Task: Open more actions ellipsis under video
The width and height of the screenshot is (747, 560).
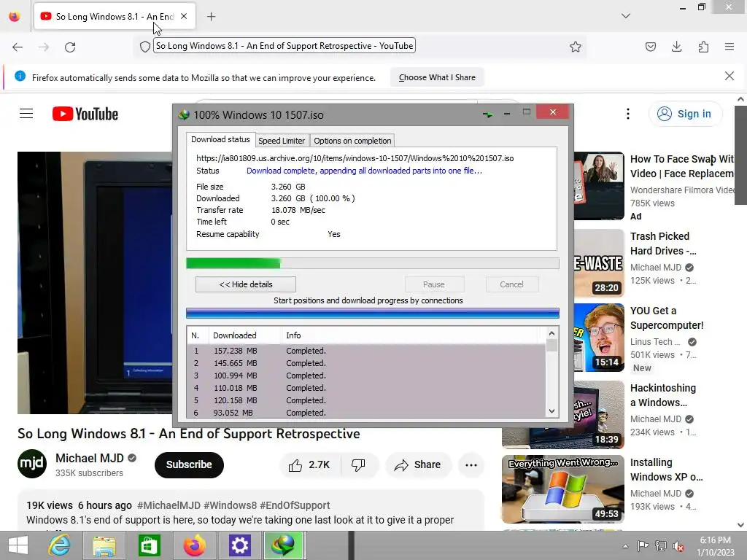Action: (471, 465)
